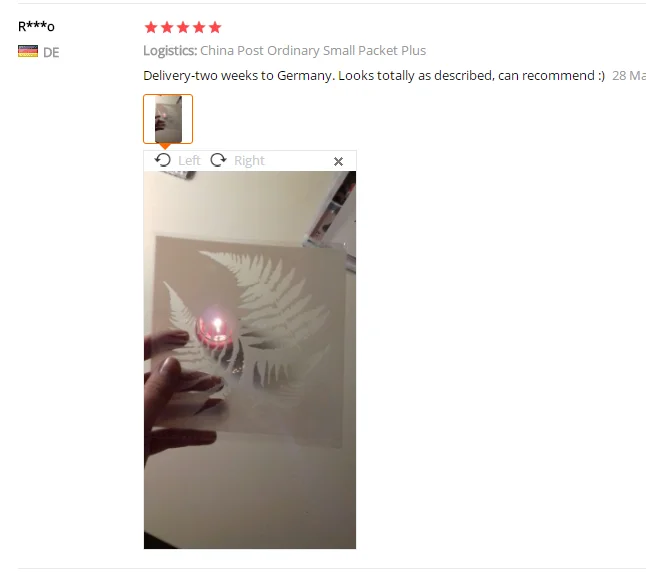Click the "Right" rotate label
The height and width of the screenshot is (574, 646).
[249, 160]
